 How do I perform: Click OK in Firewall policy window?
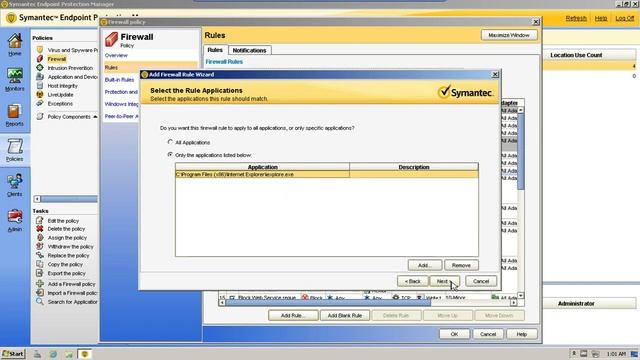454,334
